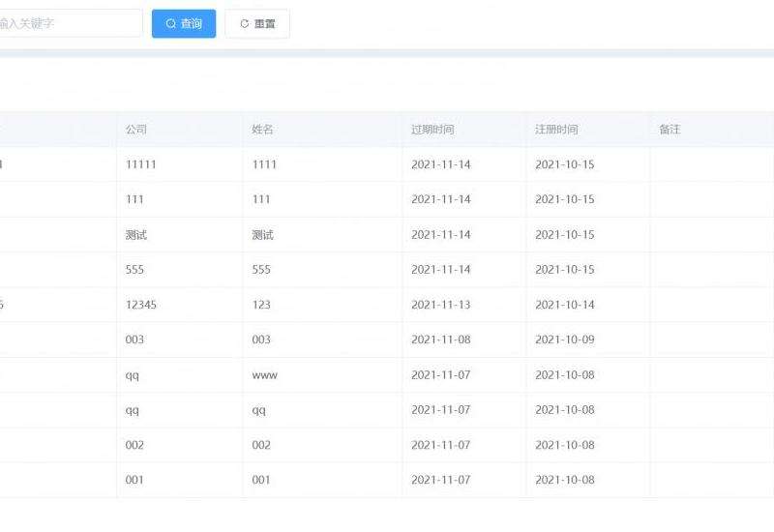Click expiry date in row 001
774x532 pixels.
point(441,480)
